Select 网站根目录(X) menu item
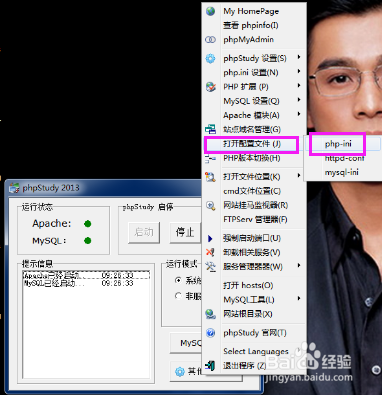This screenshot has height=395, width=382. click(255, 314)
